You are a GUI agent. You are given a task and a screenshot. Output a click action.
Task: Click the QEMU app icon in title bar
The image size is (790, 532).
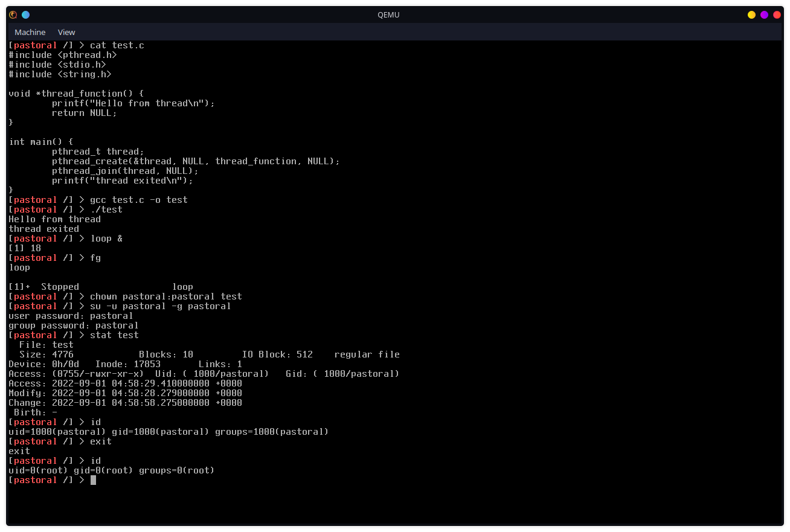[13, 14]
